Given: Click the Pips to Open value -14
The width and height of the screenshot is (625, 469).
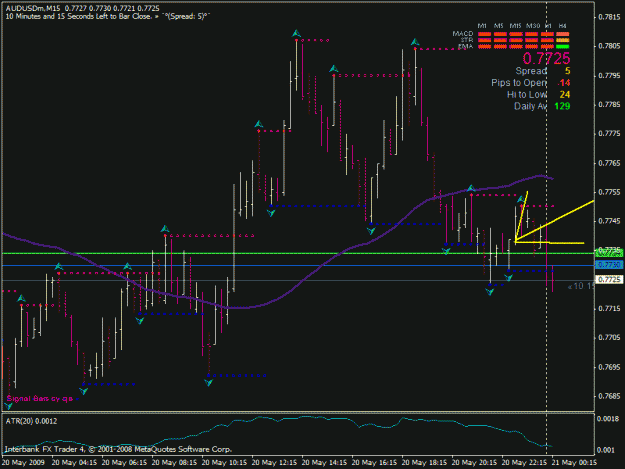Looking at the screenshot, I should coord(564,83).
